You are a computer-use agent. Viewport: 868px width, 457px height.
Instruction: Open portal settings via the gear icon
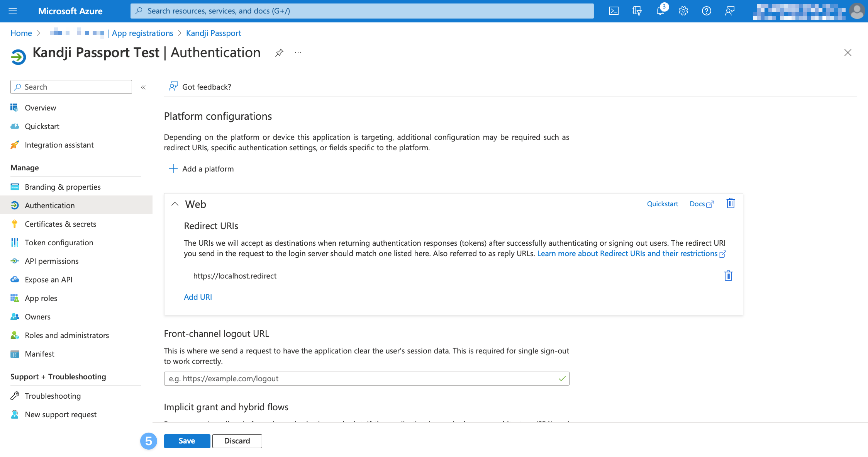click(683, 11)
